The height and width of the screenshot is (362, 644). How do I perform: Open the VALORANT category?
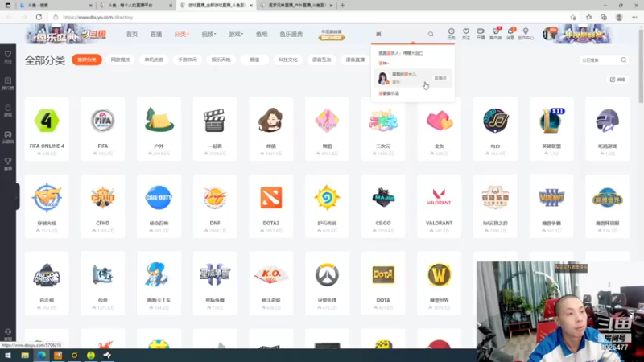[x=439, y=206]
